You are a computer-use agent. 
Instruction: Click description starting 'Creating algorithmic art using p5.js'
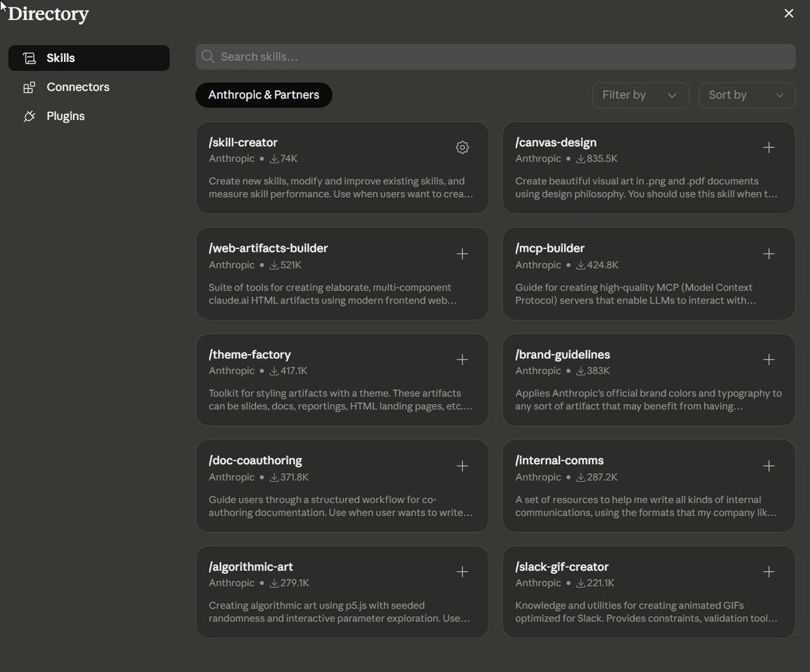click(x=340, y=612)
